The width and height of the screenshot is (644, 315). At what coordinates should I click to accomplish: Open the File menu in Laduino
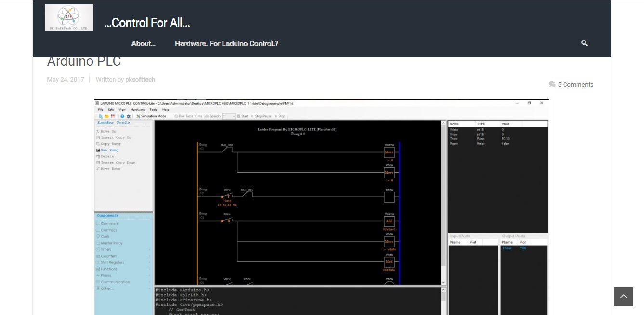point(101,110)
